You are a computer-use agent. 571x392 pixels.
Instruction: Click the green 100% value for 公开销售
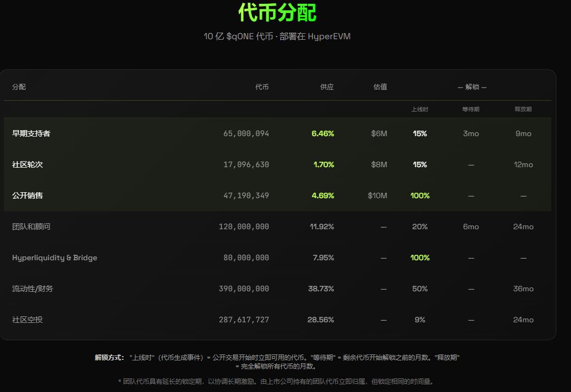point(420,195)
